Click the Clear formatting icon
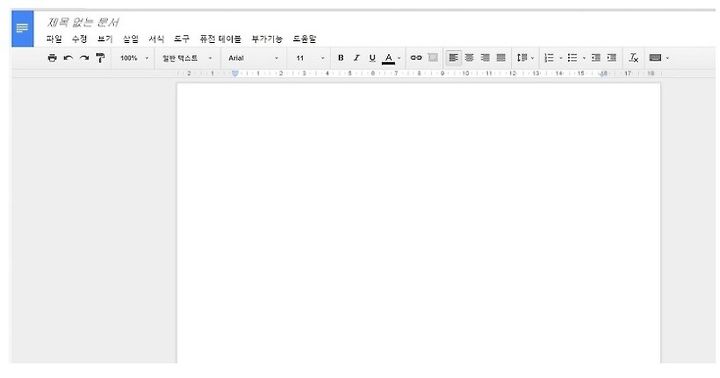The width and height of the screenshot is (720, 378). [634, 58]
